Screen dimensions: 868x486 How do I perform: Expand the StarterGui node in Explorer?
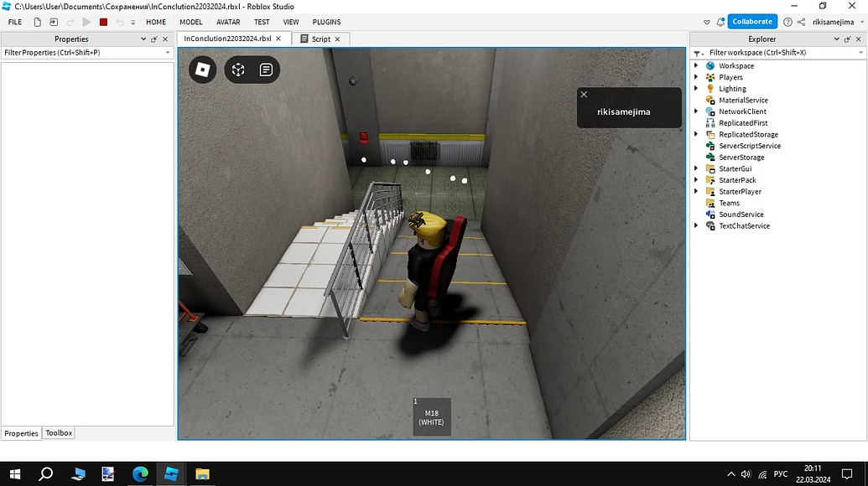(697, 168)
